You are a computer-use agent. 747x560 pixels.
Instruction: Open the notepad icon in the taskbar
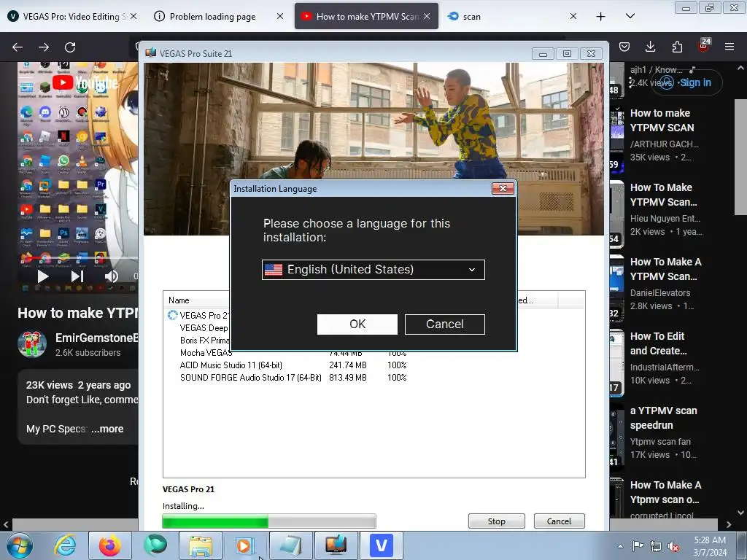click(x=290, y=545)
